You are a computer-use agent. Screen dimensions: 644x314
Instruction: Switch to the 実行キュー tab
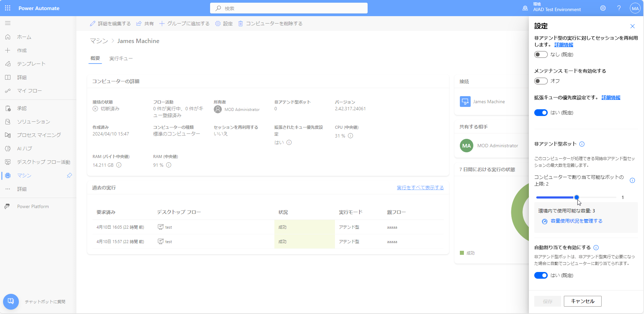click(121, 58)
